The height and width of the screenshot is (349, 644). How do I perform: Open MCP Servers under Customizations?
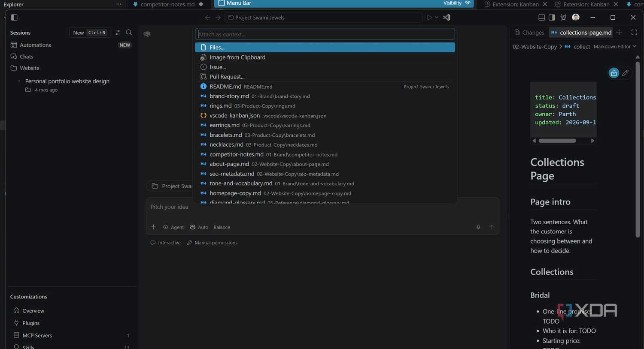coord(33,336)
